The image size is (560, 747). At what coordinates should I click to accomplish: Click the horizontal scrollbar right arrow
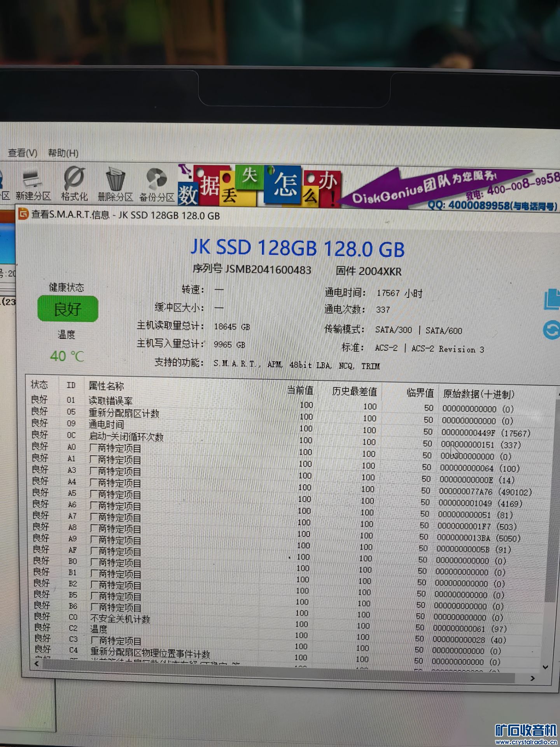pos(532,678)
